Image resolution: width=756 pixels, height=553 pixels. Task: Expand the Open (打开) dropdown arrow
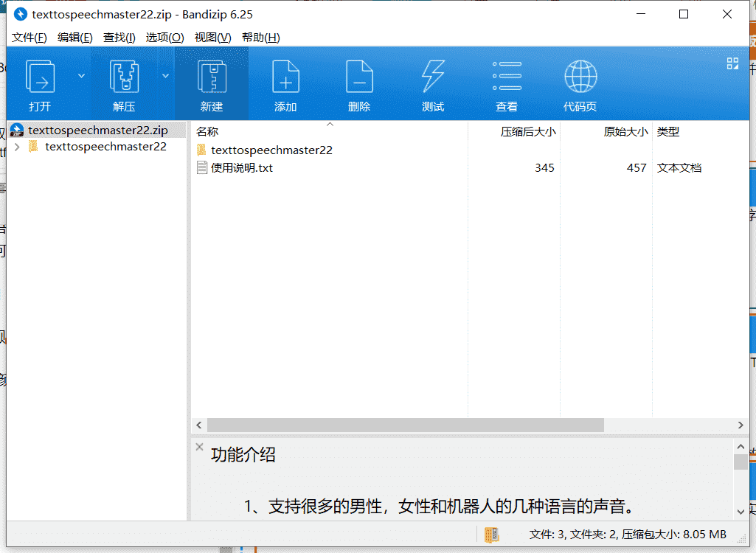click(81, 76)
